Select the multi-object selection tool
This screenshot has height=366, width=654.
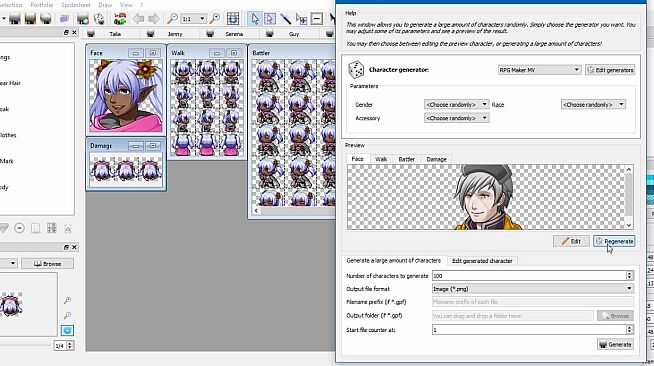[301, 18]
